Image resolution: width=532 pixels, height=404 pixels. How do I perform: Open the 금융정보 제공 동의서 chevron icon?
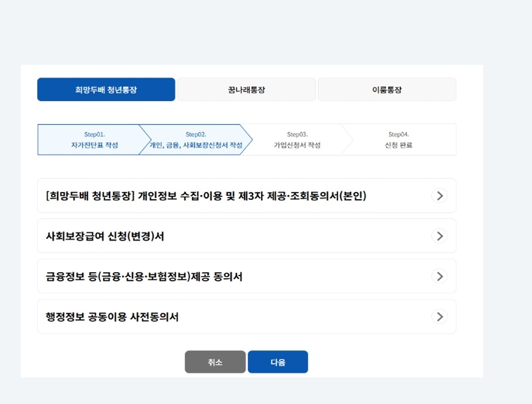[x=439, y=276]
